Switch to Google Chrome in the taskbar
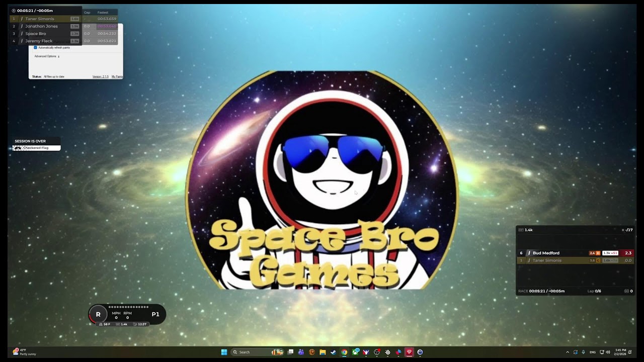The width and height of the screenshot is (644, 362). point(344,352)
